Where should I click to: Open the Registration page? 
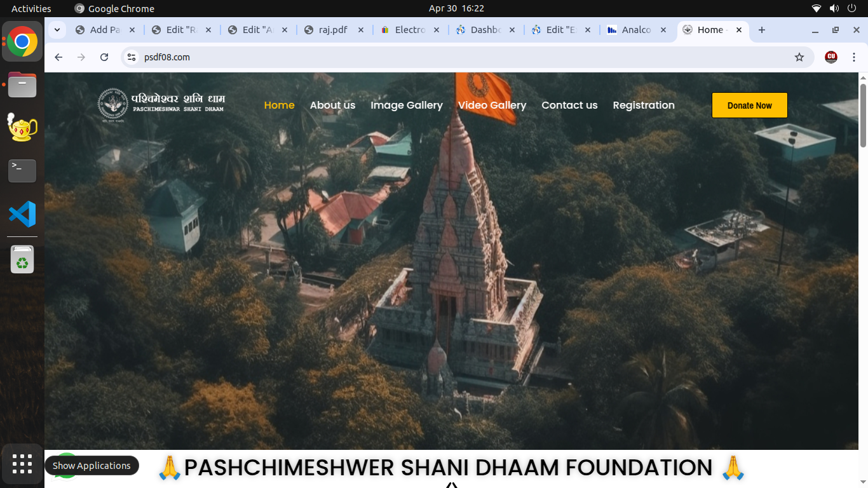(644, 105)
